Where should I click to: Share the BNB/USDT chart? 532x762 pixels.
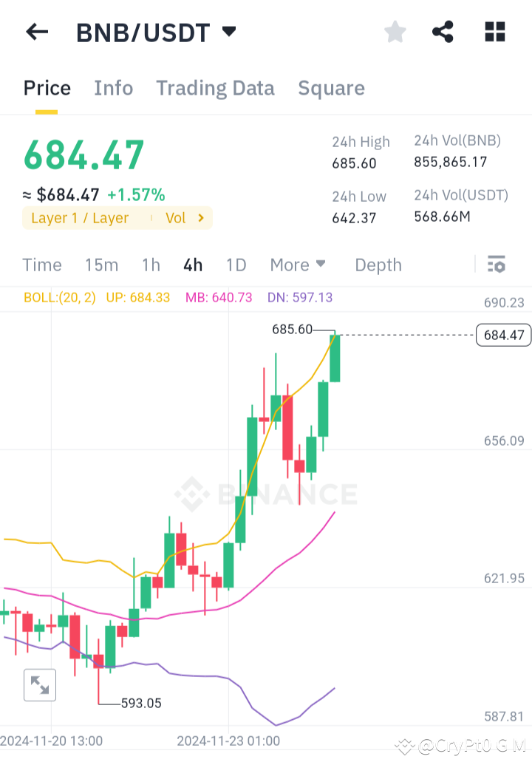(443, 31)
